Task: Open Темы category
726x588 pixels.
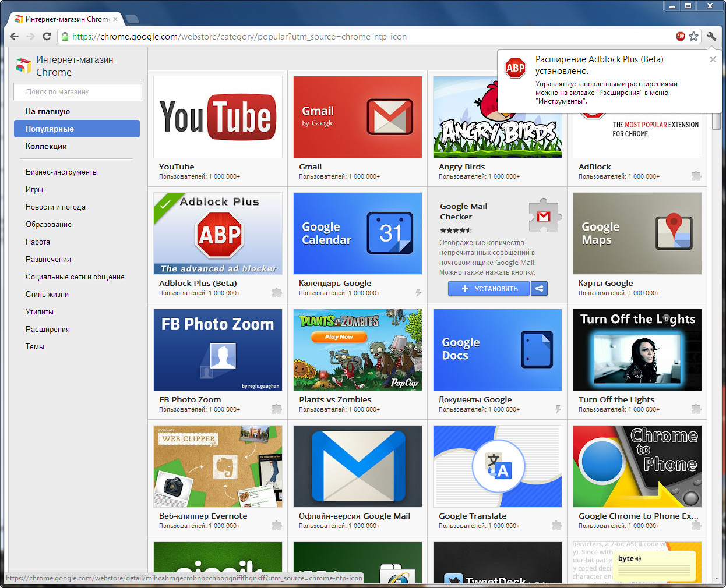Action: click(35, 346)
